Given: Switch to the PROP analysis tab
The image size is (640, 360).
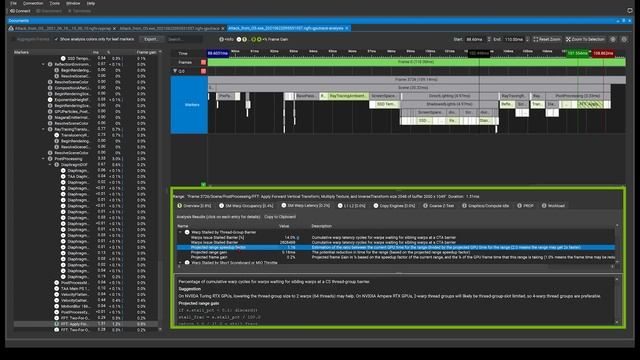Looking at the screenshot, I should [525, 206].
